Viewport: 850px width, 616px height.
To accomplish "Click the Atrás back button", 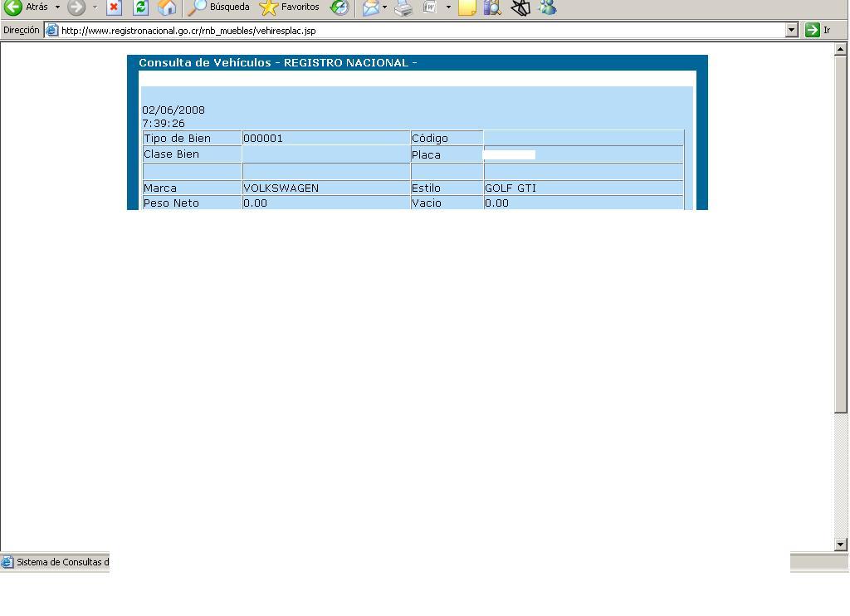I will point(26,7).
